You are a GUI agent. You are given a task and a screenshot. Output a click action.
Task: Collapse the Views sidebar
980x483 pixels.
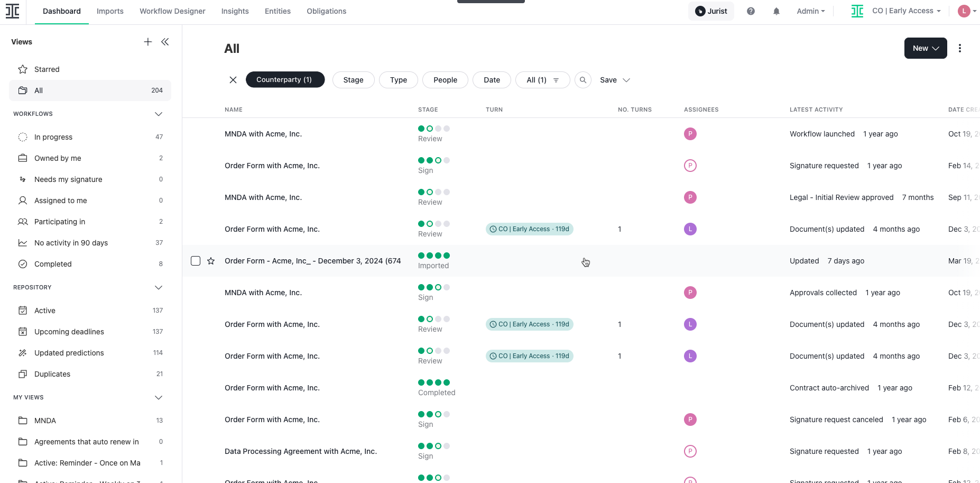[165, 42]
